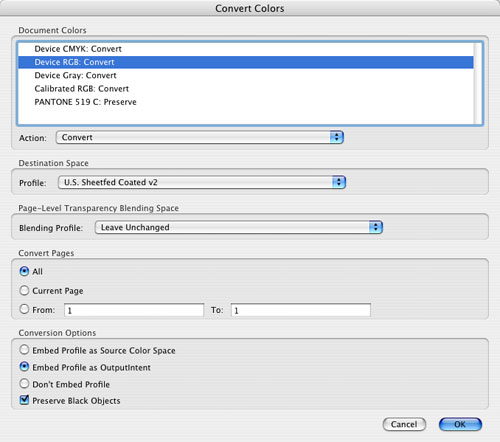Click the Cancel button

[404, 424]
